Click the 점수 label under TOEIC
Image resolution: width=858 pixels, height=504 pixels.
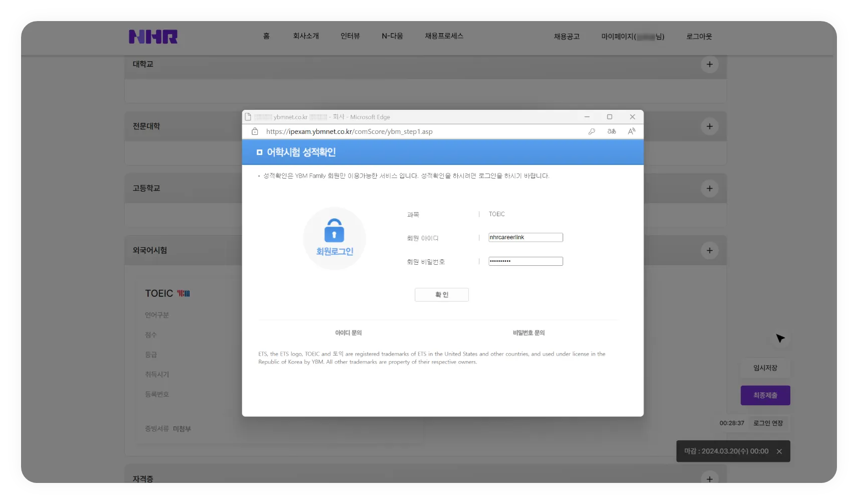click(151, 335)
